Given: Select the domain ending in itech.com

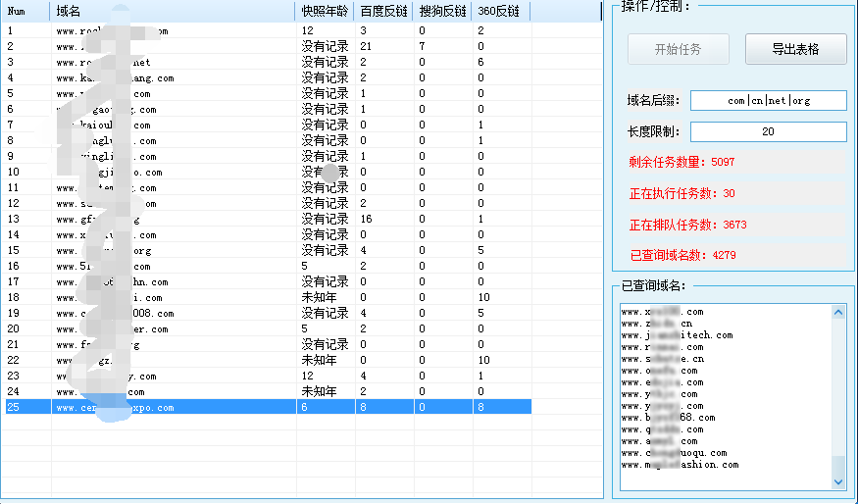Looking at the screenshot, I should [677, 335].
